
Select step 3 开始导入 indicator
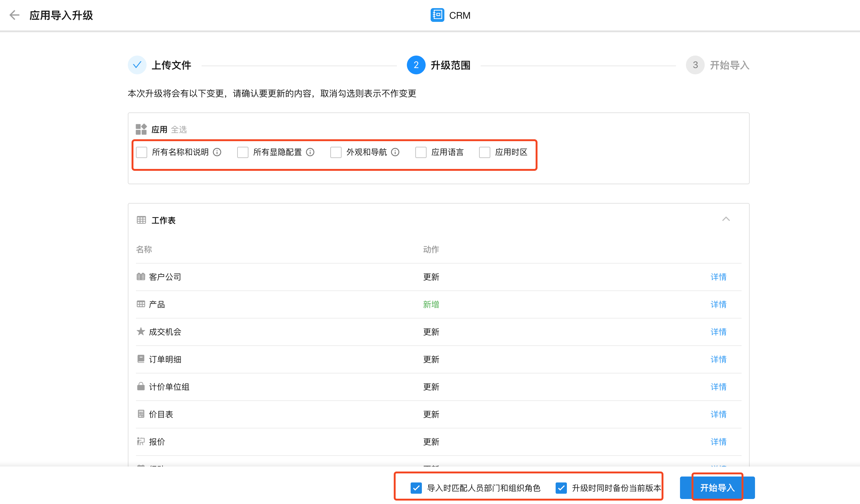(x=695, y=65)
